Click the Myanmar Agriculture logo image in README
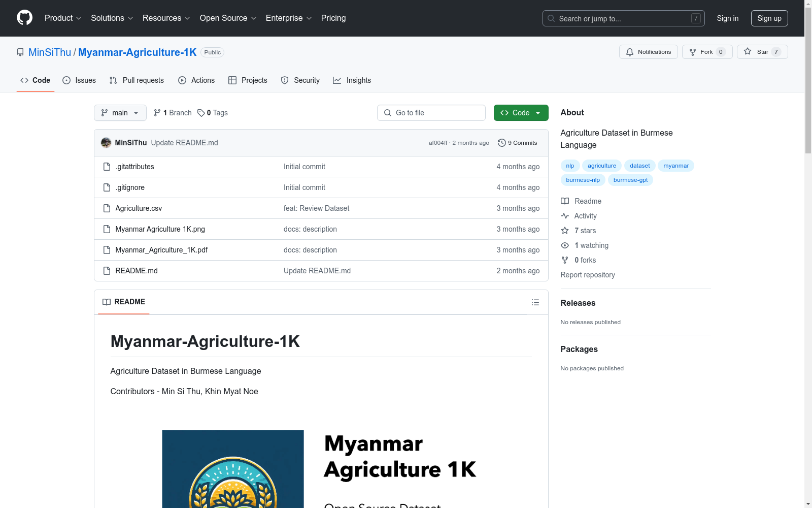812x508 pixels. click(233, 469)
